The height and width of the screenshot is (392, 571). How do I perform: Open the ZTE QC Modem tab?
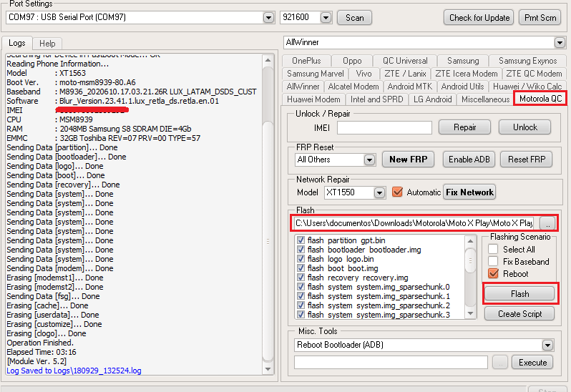click(534, 74)
